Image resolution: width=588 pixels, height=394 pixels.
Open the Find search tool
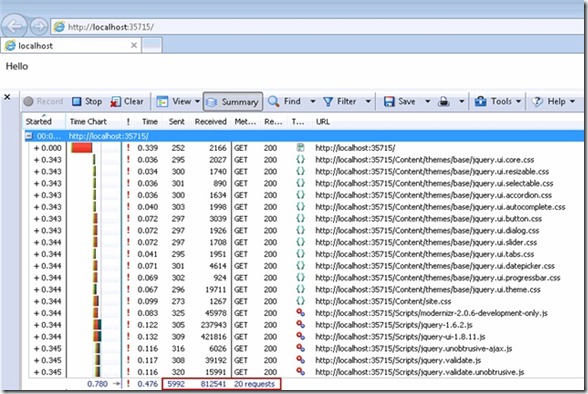[x=284, y=101]
